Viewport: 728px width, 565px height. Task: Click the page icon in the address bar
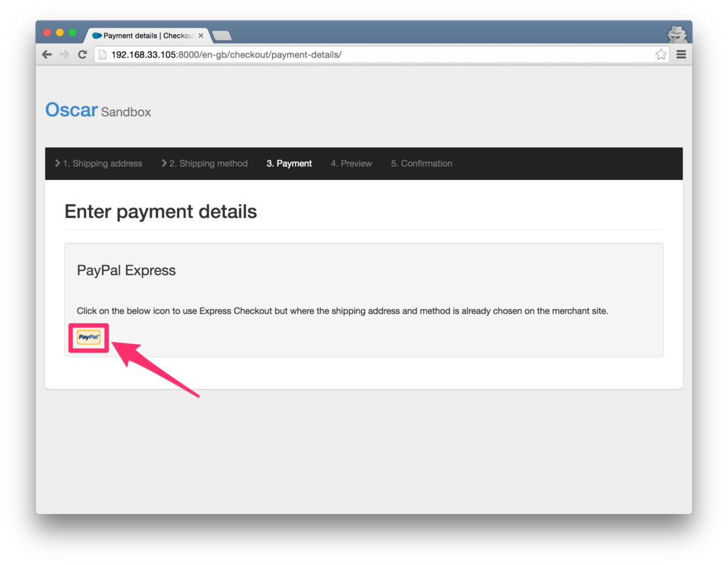pyautogui.click(x=102, y=55)
